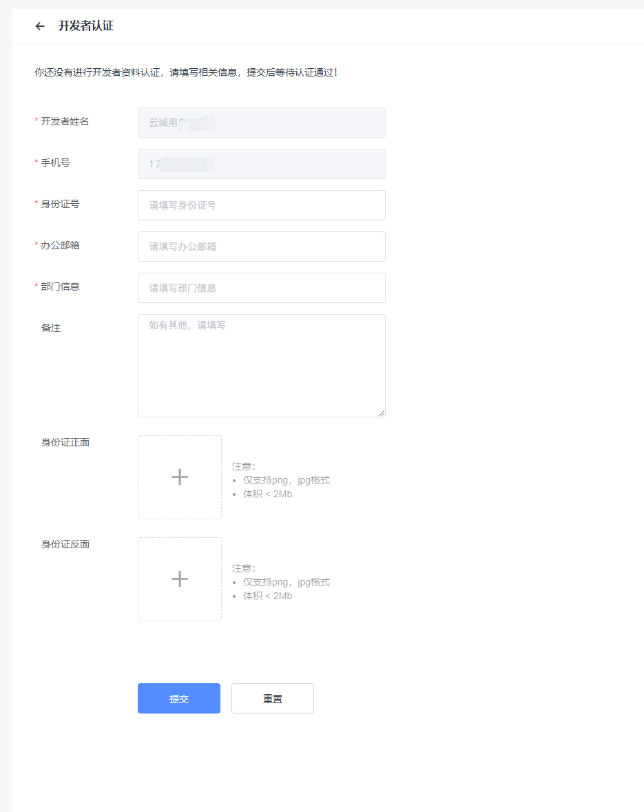
Task: Click the 你还没有进行开发者资料认证 notice text
Action: click(x=186, y=72)
